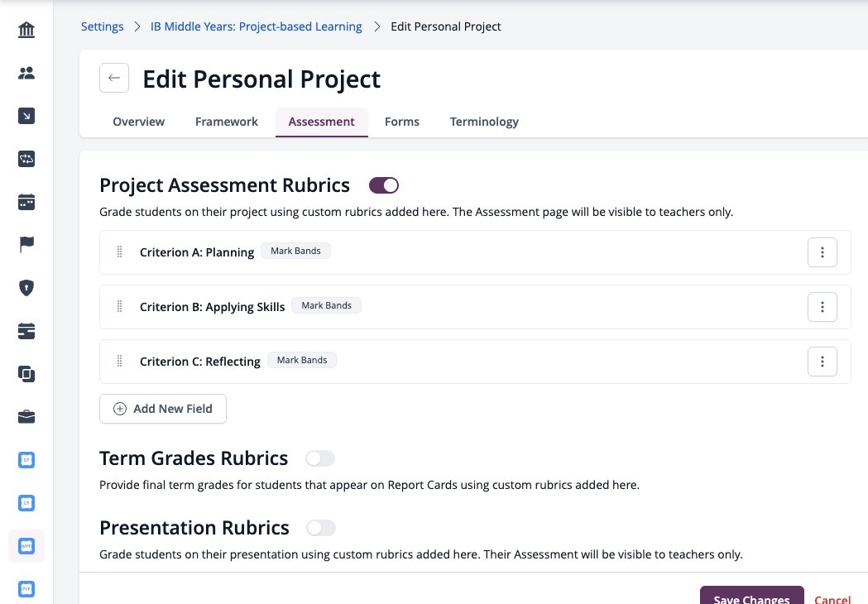Click the Add New Field button

(163, 409)
